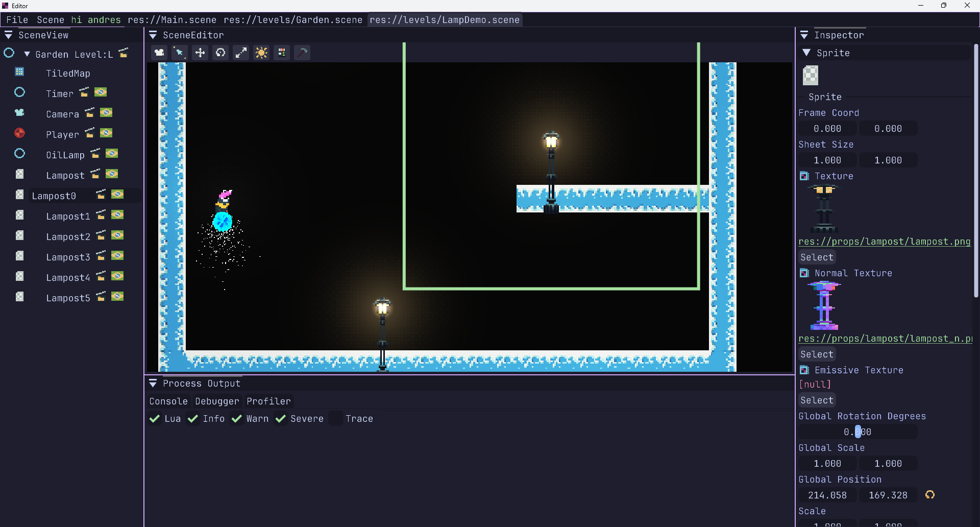Click the TiledMap grid node icon
Viewport: 980px width, 527px height.
(x=19, y=72)
